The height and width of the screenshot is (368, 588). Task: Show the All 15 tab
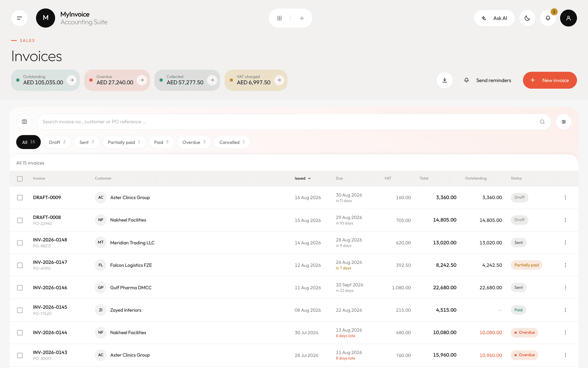28,142
